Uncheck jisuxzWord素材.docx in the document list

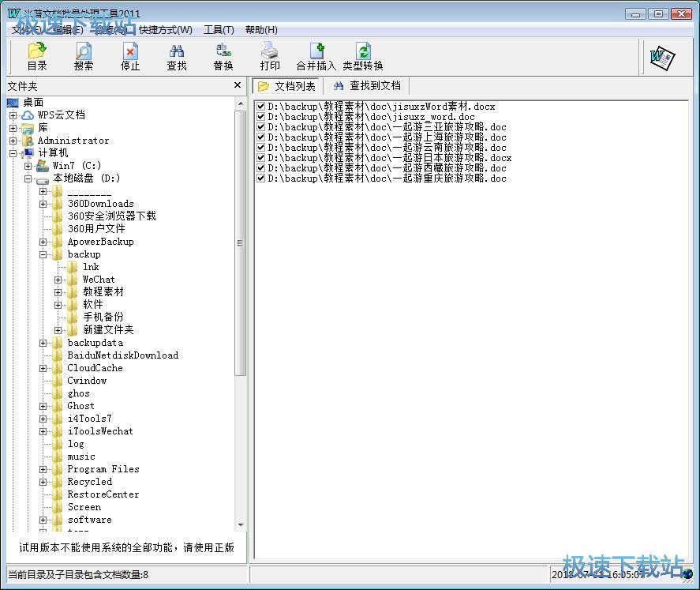tap(260, 106)
